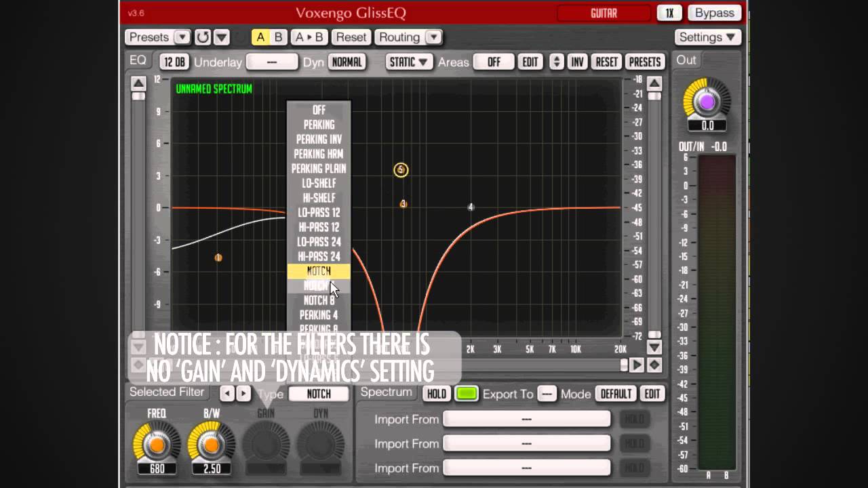
Task: Open filter Type NOTCH selector
Action: 319,394
